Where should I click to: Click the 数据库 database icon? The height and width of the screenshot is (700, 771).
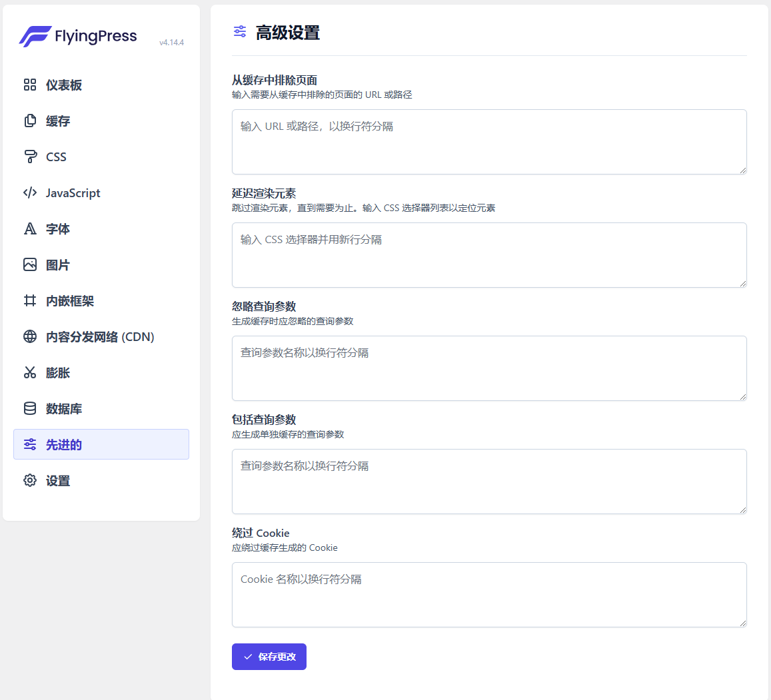click(29, 408)
